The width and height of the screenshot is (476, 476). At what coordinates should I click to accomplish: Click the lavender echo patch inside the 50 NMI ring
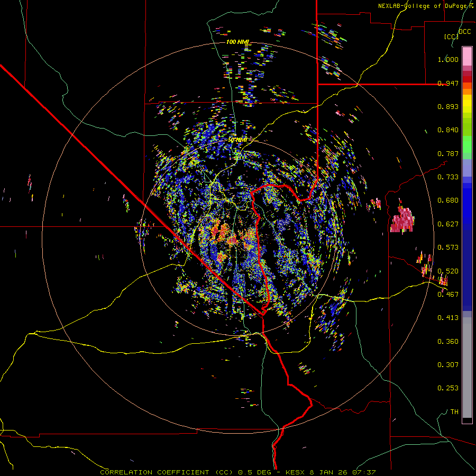pos(283,223)
